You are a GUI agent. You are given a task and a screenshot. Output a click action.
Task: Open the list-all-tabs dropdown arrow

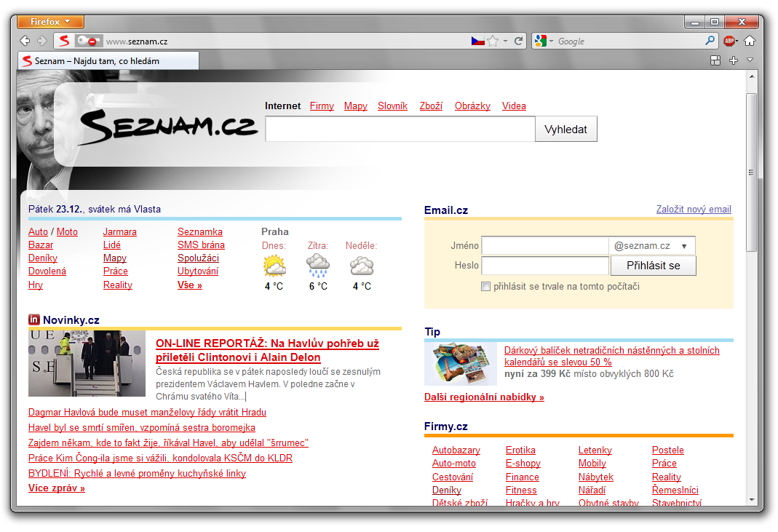[x=750, y=60]
